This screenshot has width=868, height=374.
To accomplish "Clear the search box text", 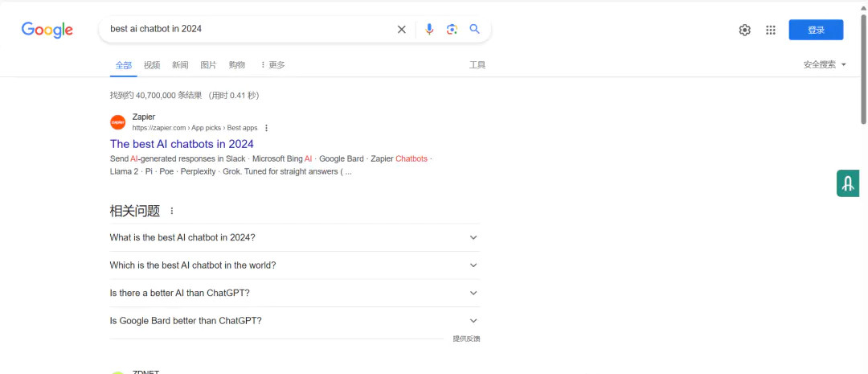I will 402,30.
